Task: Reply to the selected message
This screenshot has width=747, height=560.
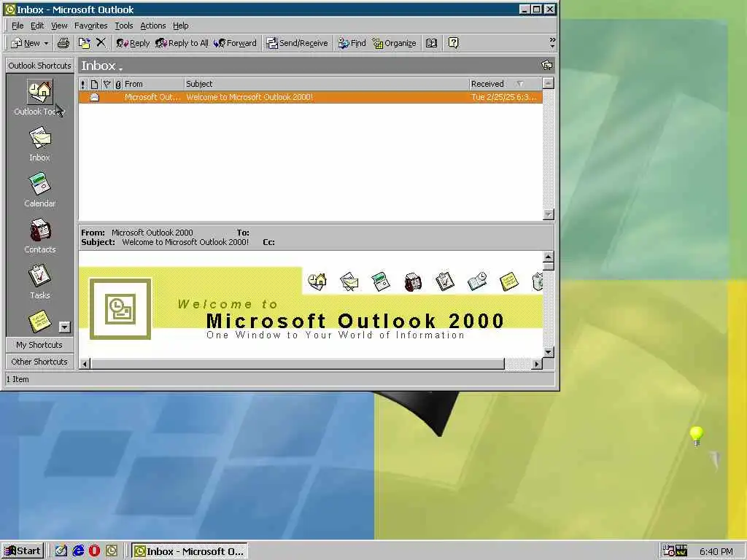Action: [x=133, y=43]
